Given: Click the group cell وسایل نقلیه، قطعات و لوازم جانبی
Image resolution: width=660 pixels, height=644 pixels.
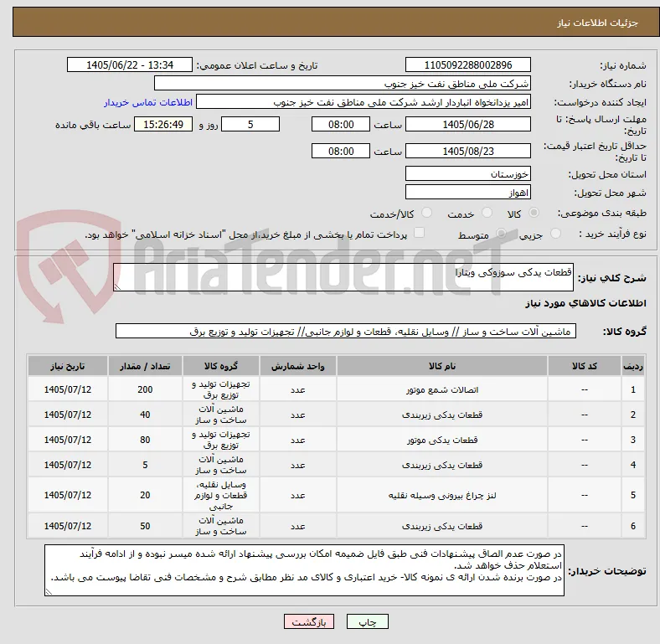Looking at the screenshot, I should point(221,495).
